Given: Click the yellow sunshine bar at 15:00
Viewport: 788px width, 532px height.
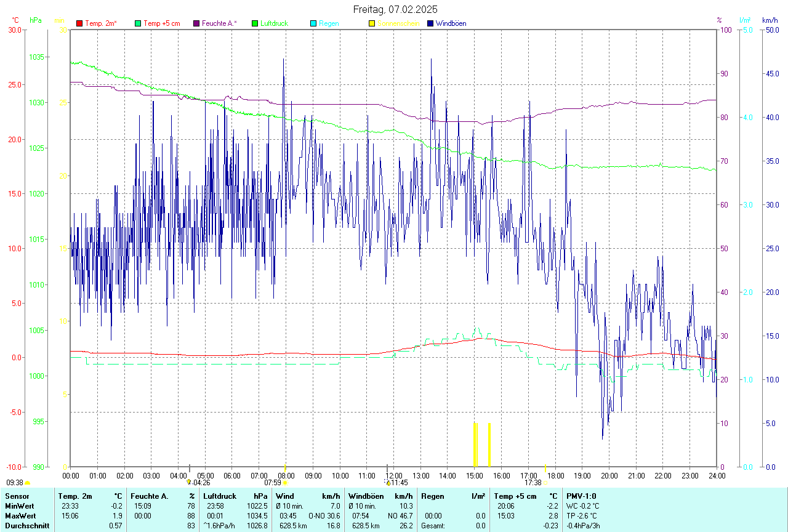Looking at the screenshot, I should coord(475,445).
